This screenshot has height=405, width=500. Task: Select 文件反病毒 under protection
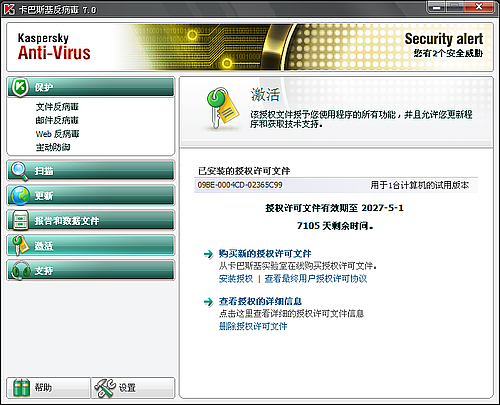pos(57,107)
